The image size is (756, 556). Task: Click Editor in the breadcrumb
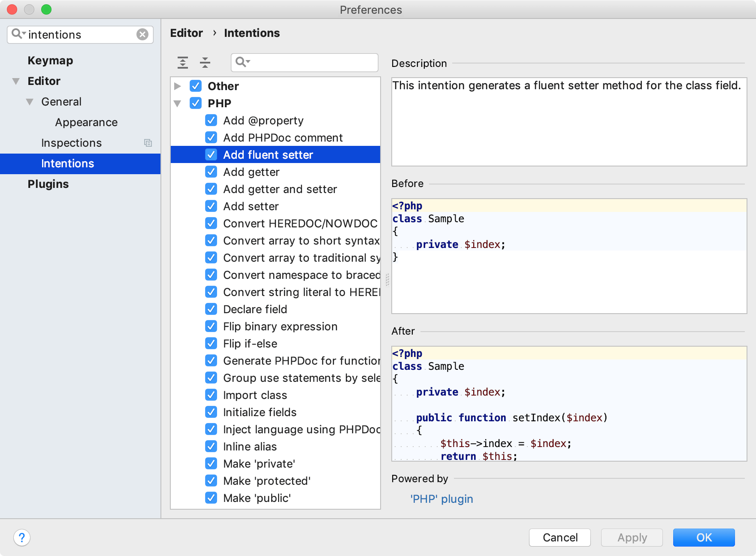pyautogui.click(x=186, y=33)
